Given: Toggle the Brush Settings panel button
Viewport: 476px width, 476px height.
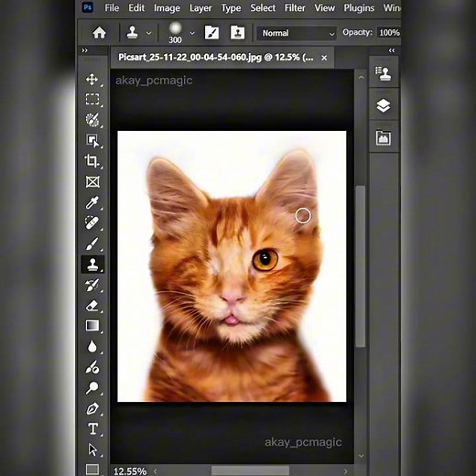Looking at the screenshot, I should click(211, 32).
